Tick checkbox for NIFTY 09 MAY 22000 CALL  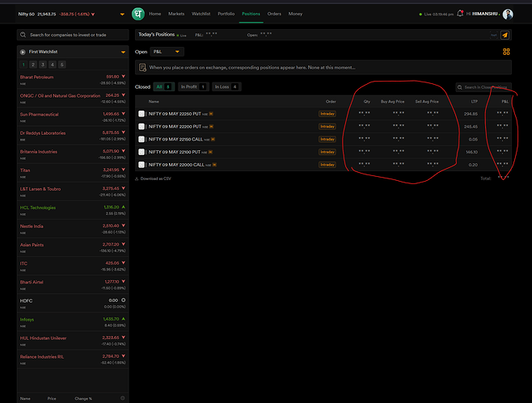(141, 165)
